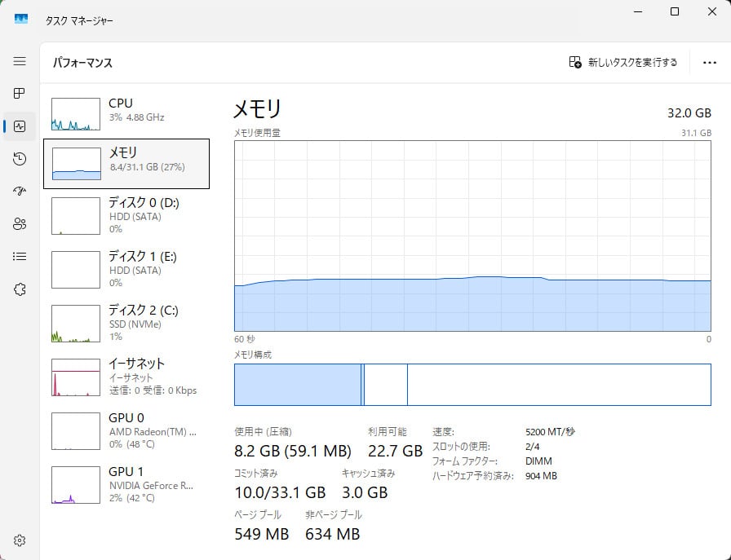Select the メモリ performance item

(126, 163)
